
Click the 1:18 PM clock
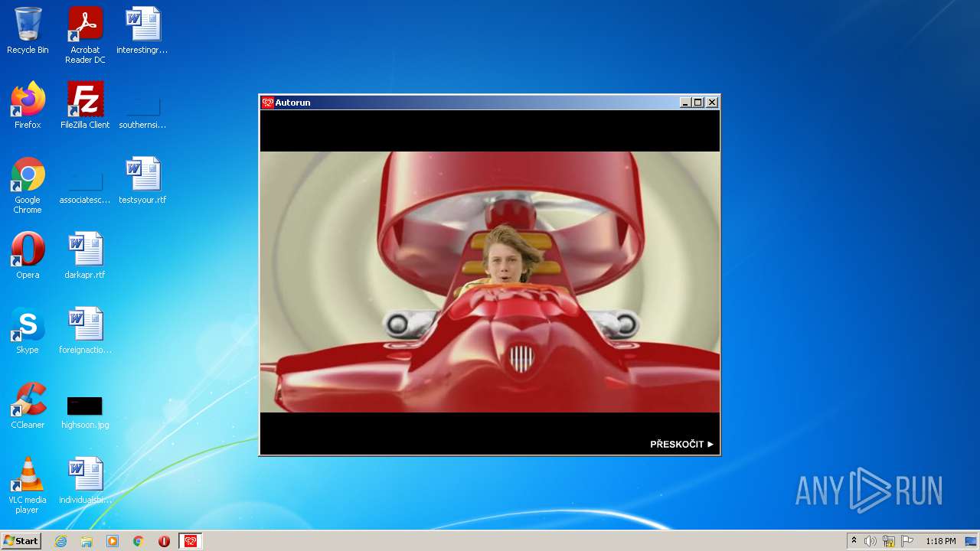(941, 541)
